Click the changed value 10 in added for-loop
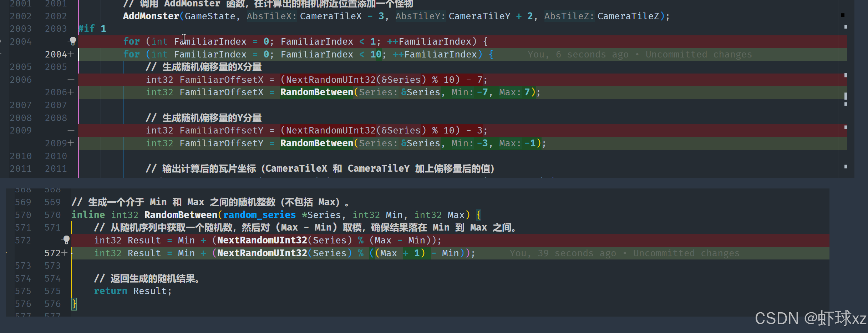 376,54
